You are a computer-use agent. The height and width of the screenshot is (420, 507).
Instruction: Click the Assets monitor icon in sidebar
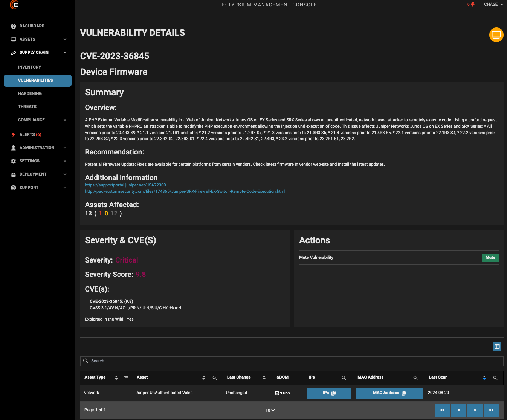(x=14, y=40)
